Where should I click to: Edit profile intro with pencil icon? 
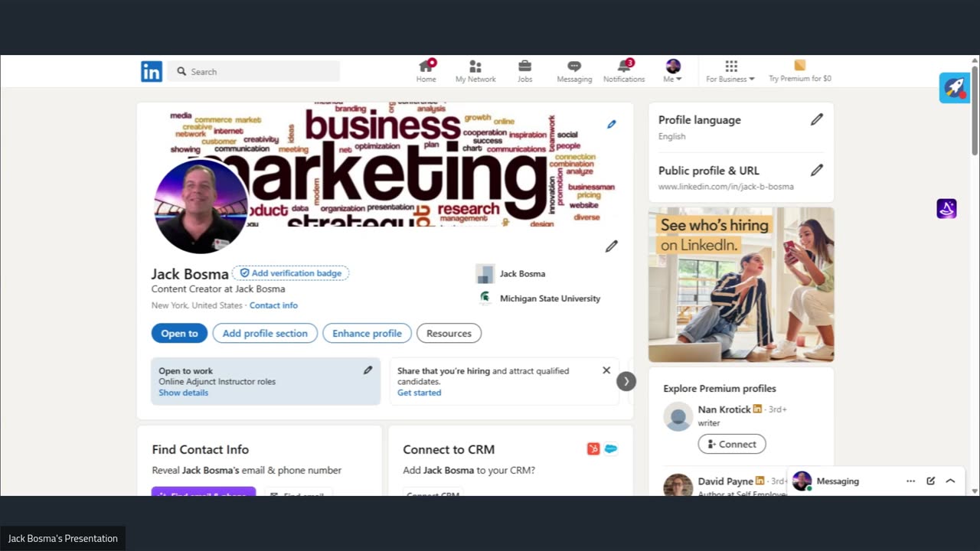tap(611, 246)
